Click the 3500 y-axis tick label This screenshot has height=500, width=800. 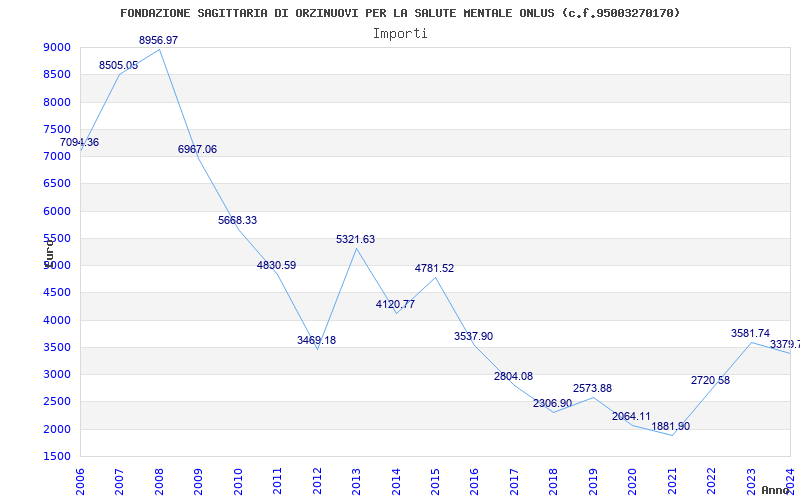click(x=56, y=347)
